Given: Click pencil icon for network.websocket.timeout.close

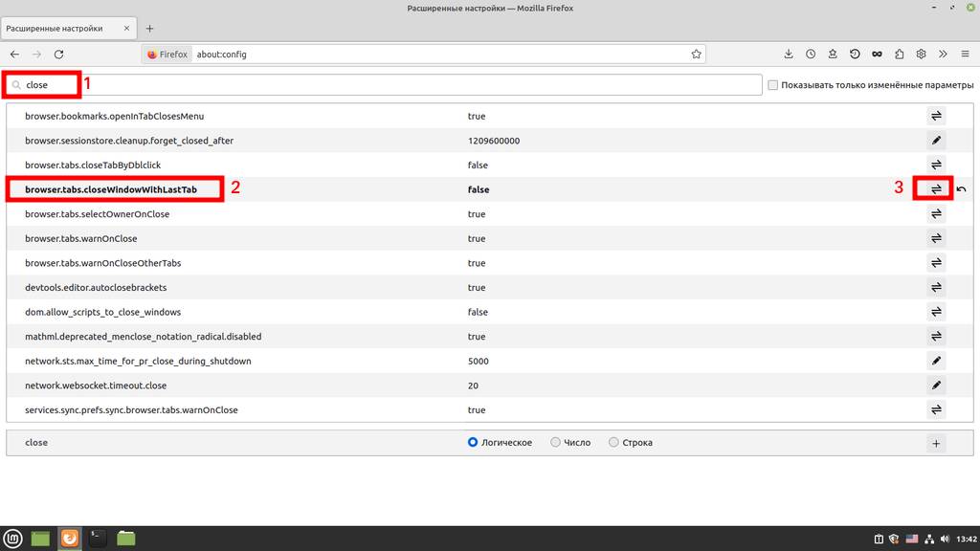Looking at the screenshot, I should click(936, 386).
